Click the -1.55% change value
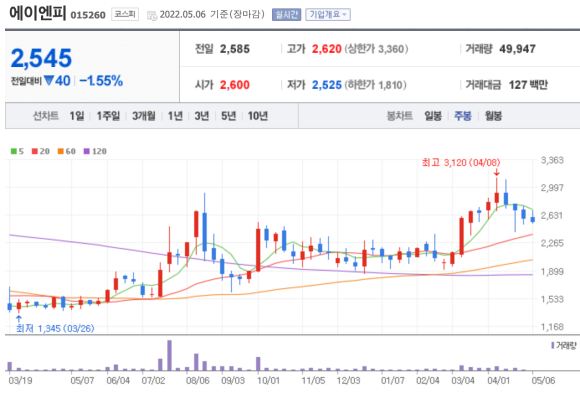This screenshot has height=393, width=580. click(x=101, y=81)
